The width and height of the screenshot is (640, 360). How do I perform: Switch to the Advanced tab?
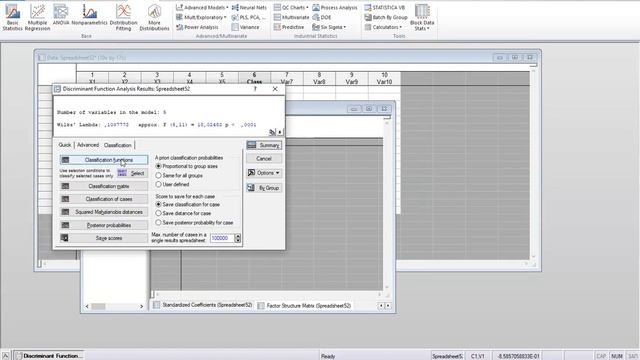88,145
